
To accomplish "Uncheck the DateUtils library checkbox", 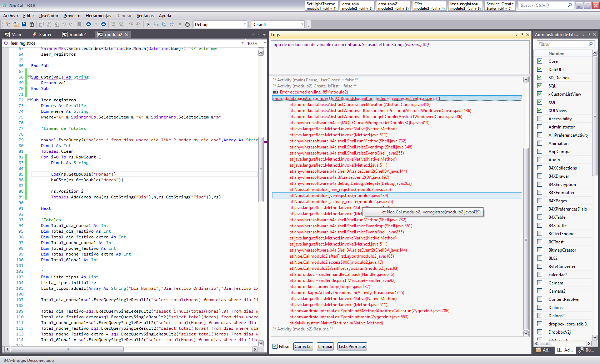I will [x=540, y=69].
